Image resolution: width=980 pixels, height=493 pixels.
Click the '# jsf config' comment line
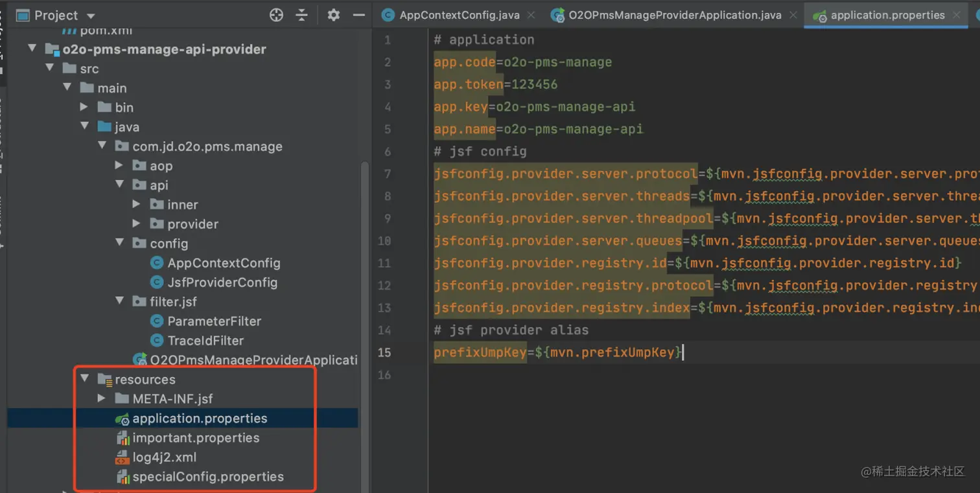(480, 152)
